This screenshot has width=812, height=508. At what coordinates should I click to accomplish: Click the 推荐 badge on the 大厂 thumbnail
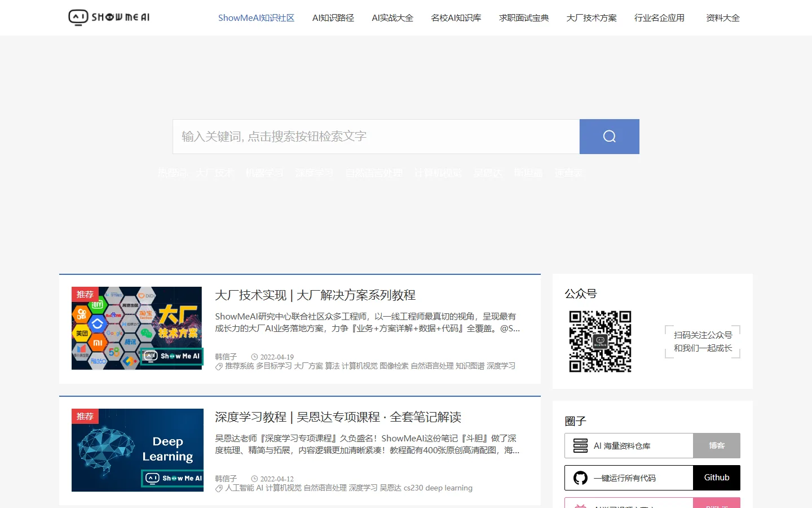click(85, 294)
